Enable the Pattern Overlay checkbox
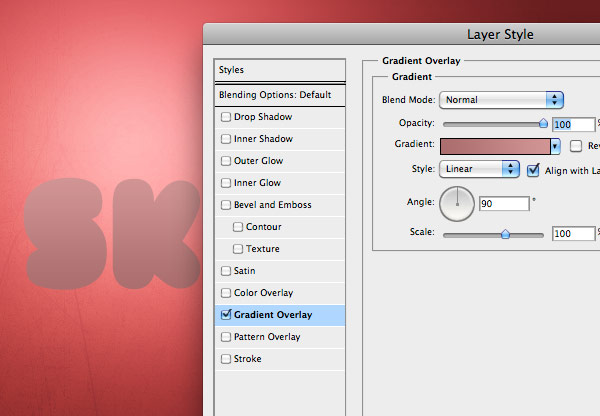This screenshot has height=416, width=600. (226, 337)
